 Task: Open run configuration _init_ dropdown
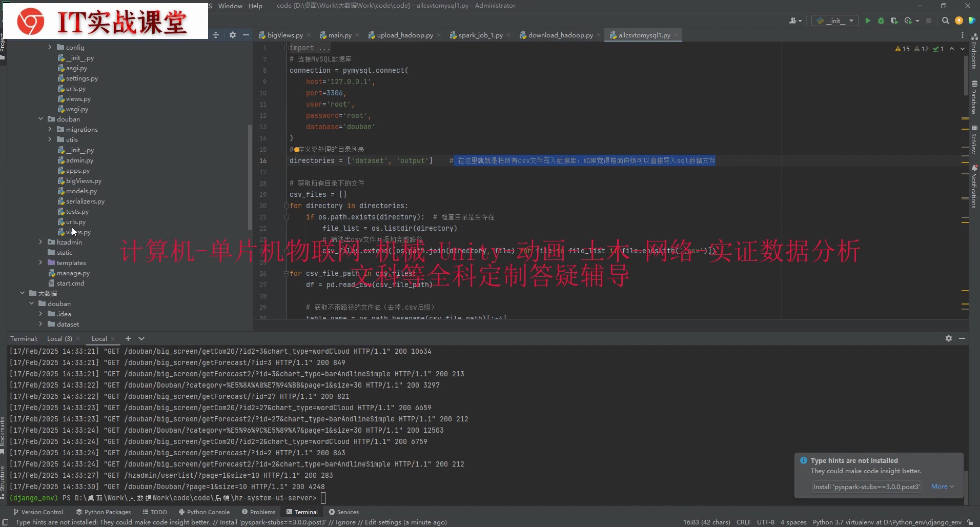(835, 21)
